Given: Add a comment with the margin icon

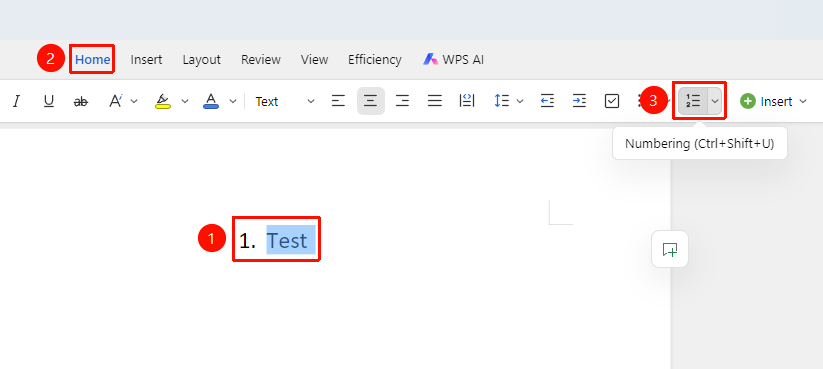Looking at the screenshot, I should point(670,249).
